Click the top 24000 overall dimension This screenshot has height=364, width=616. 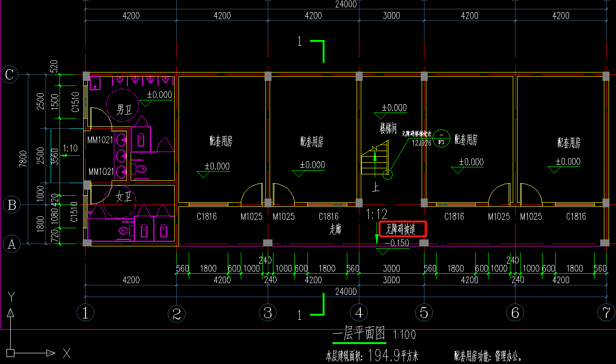pos(346,4)
